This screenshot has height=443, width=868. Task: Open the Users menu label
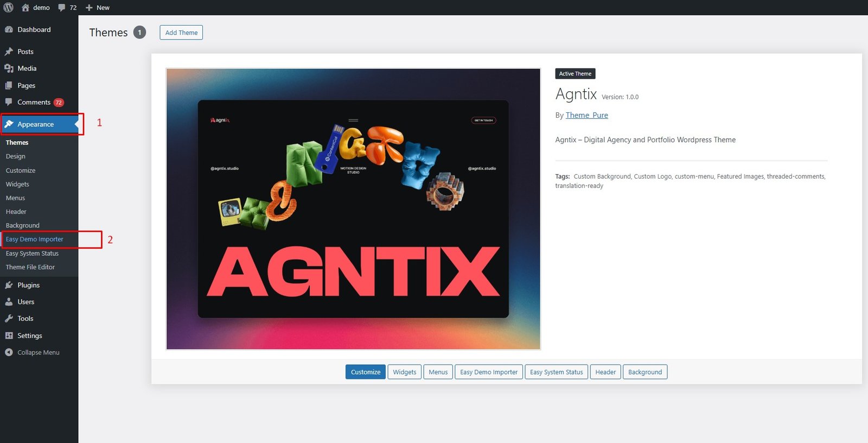[x=25, y=302]
